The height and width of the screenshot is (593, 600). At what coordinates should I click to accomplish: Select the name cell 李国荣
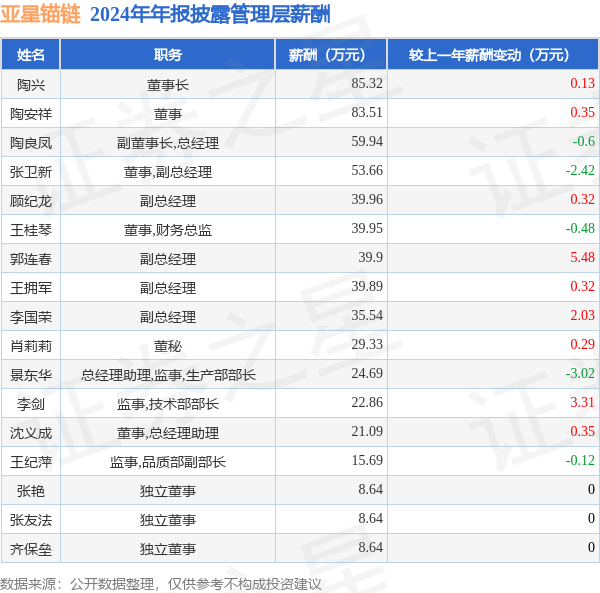point(31,317)
